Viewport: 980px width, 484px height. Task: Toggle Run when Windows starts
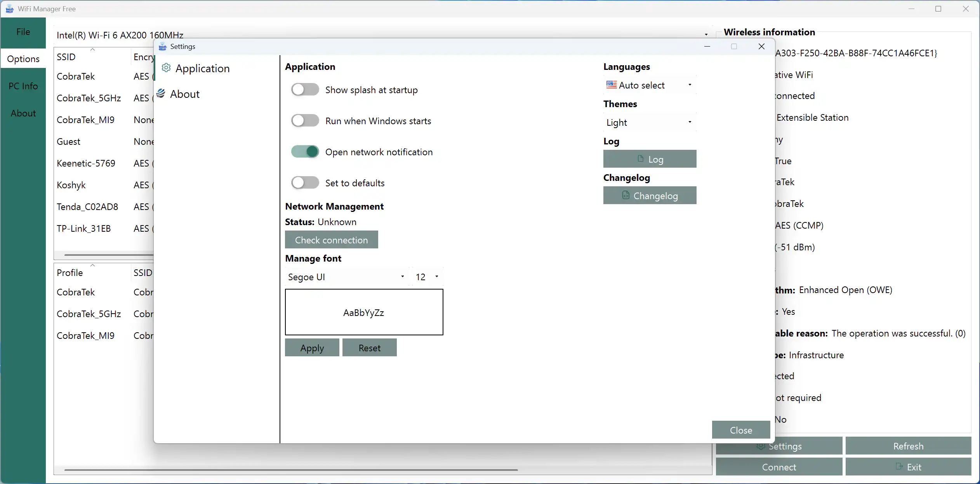(x=305, y=121)
